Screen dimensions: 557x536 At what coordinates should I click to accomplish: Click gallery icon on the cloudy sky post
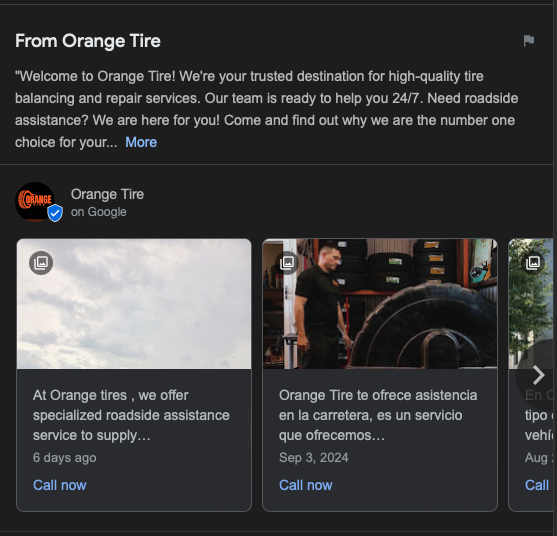[x=41, y=263]
